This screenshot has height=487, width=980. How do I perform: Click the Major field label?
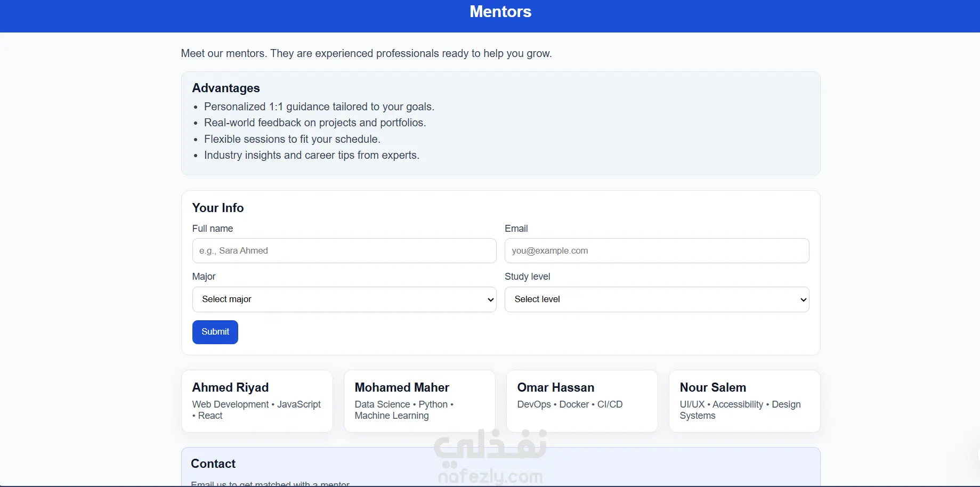coord(204,277)
